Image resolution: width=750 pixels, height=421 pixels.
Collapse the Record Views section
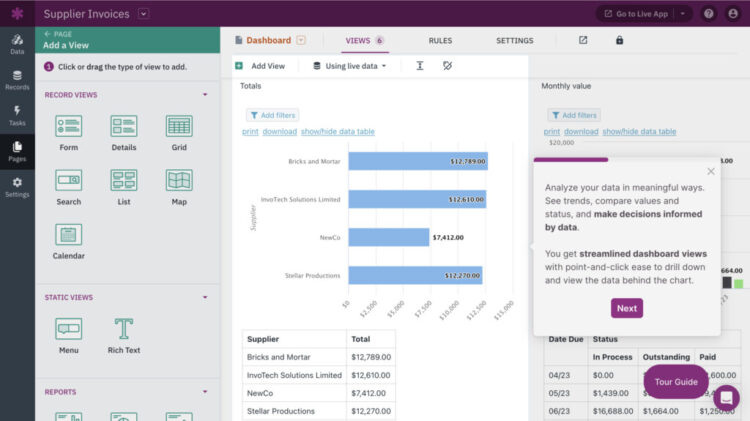(x=205, y=95)
